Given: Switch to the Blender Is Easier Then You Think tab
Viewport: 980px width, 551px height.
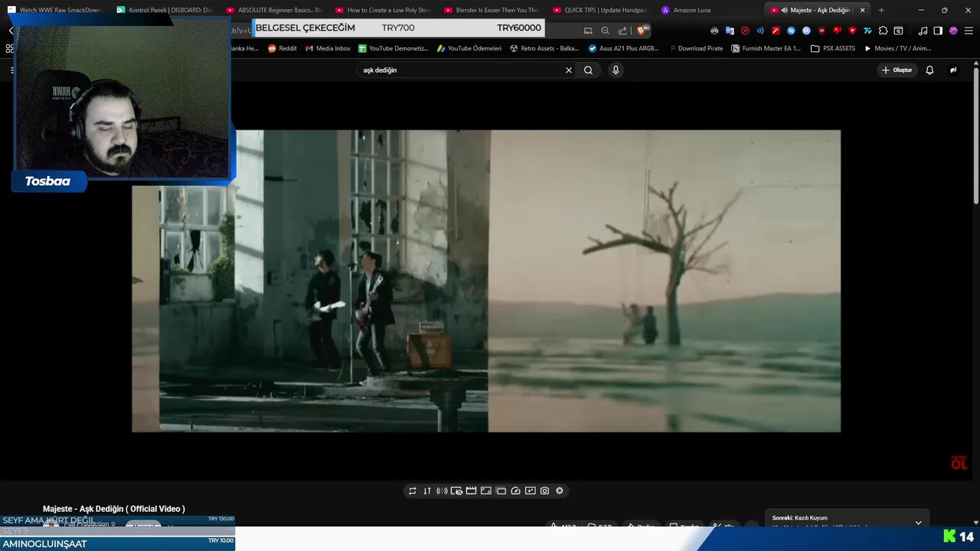Looking at the screenshot, I should click(x=492, y=10).
